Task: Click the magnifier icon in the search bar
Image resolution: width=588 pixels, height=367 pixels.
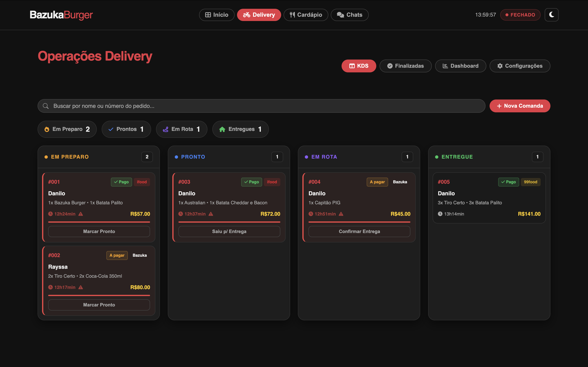Action: [x=46, y=106]
